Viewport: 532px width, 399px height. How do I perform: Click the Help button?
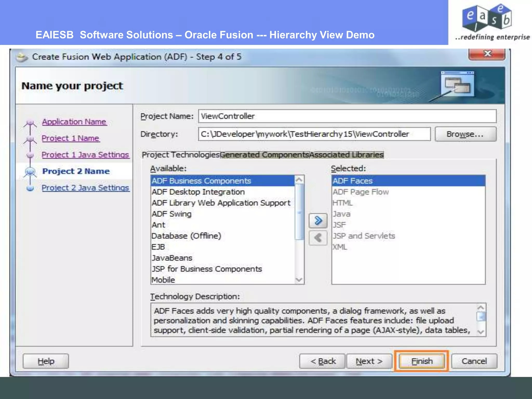46,361
